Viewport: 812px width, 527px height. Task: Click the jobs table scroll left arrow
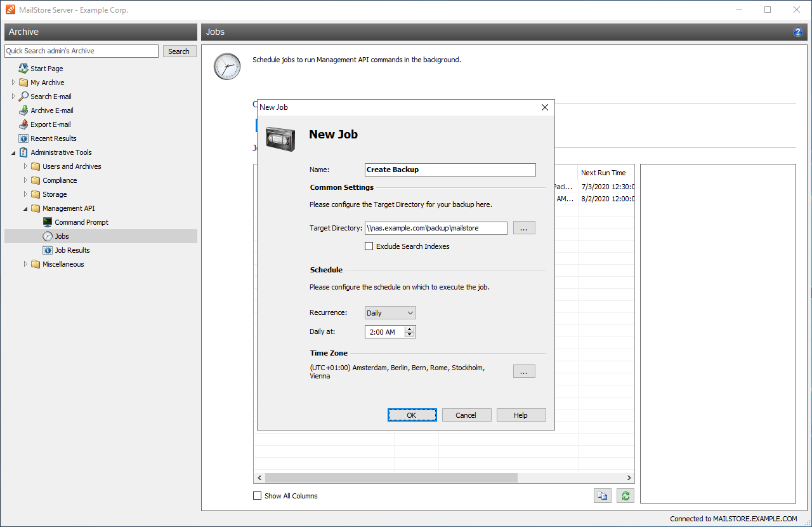click(259, 477)
